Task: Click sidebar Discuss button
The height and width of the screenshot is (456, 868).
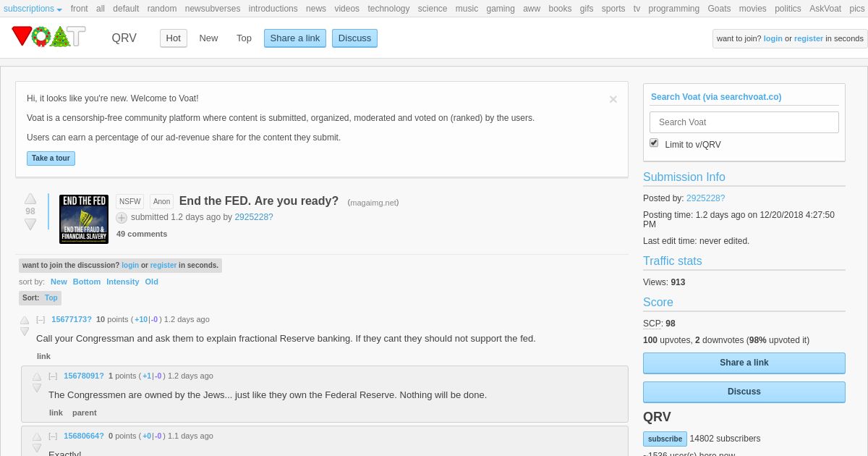Action: (x=744, y=392)
